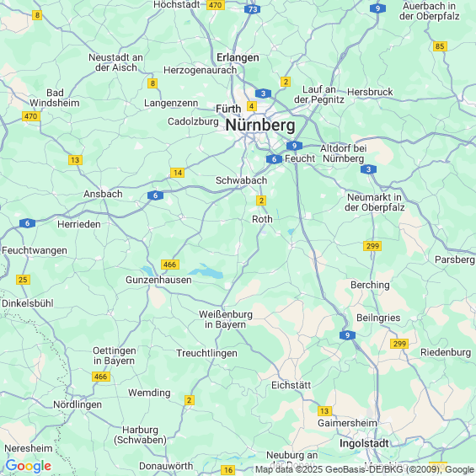Screen dimensions: 476x476
Task: Click the B13 road shield near Gaimersheim
Action: 324,411
